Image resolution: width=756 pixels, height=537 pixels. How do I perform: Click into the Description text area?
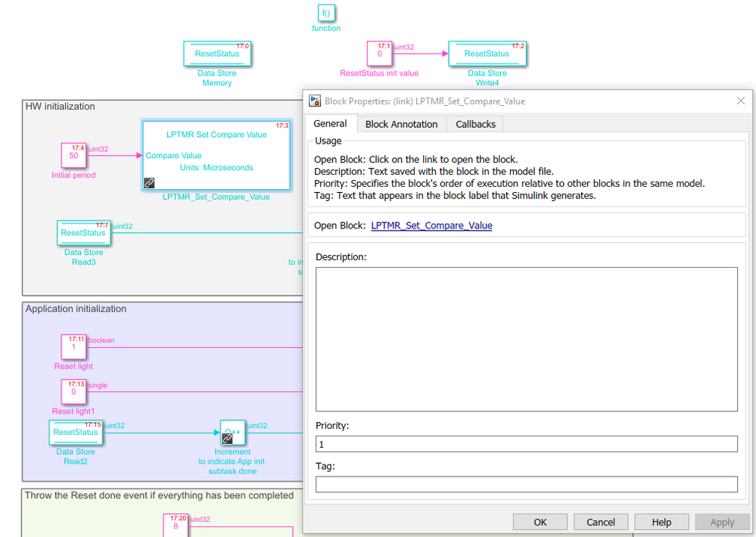pyautogui.click(x=527, y=339)
